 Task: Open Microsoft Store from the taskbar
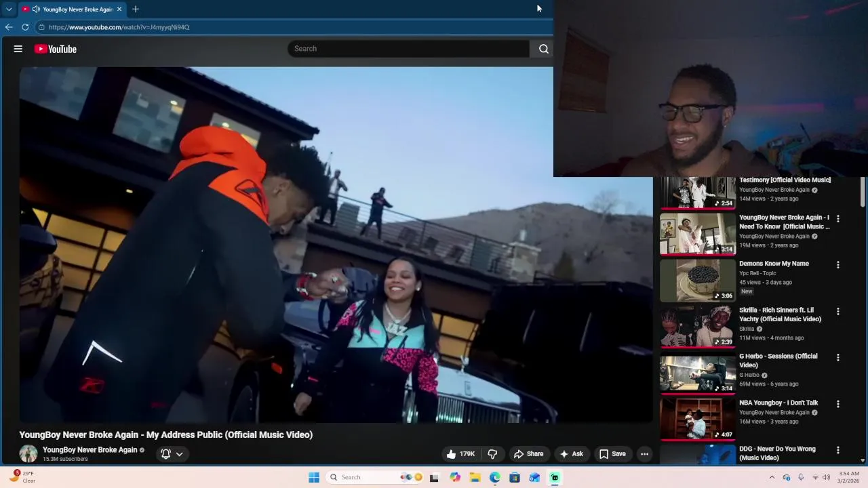[515, 477]
